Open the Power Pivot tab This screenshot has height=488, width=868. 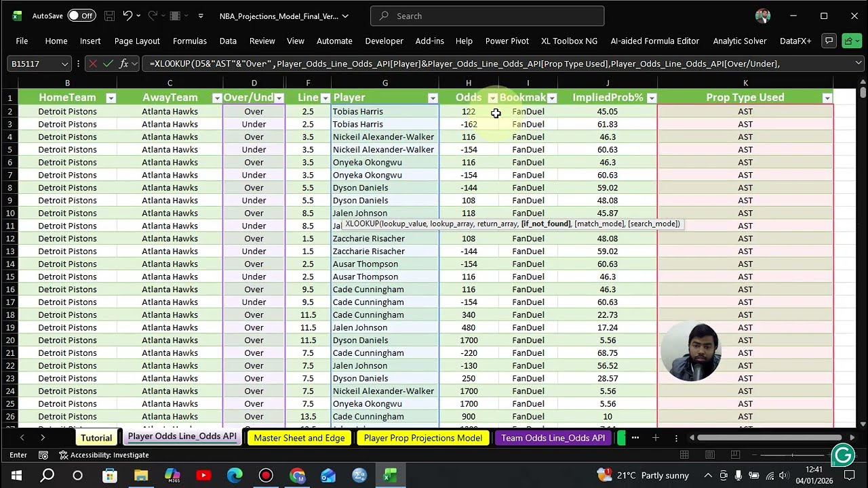[x=507, y=41]
